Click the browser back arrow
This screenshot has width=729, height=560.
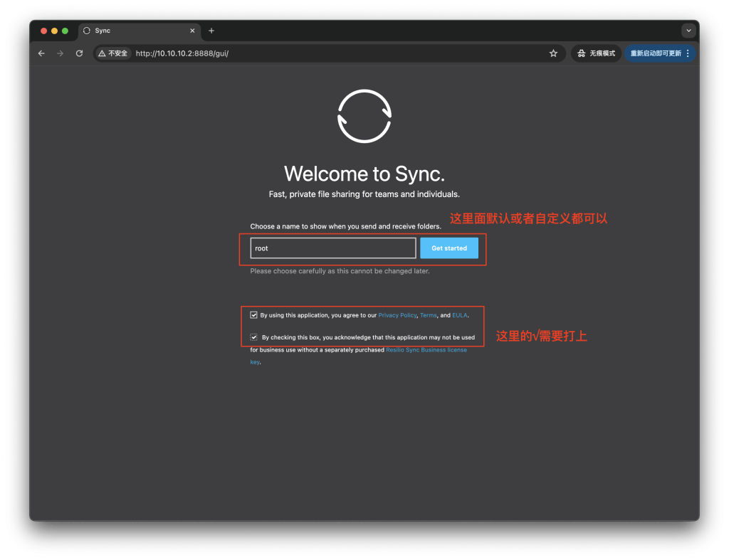pyautogui.click(x=41, y=53)
